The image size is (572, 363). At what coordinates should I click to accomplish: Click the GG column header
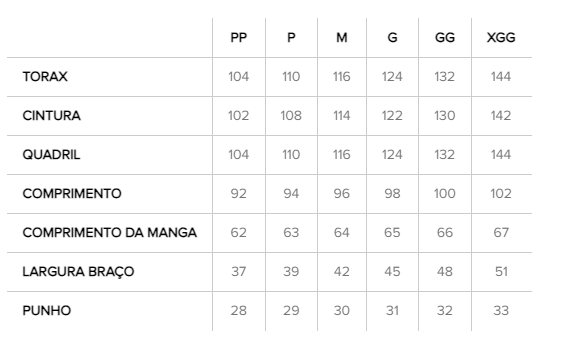[445, 38]
